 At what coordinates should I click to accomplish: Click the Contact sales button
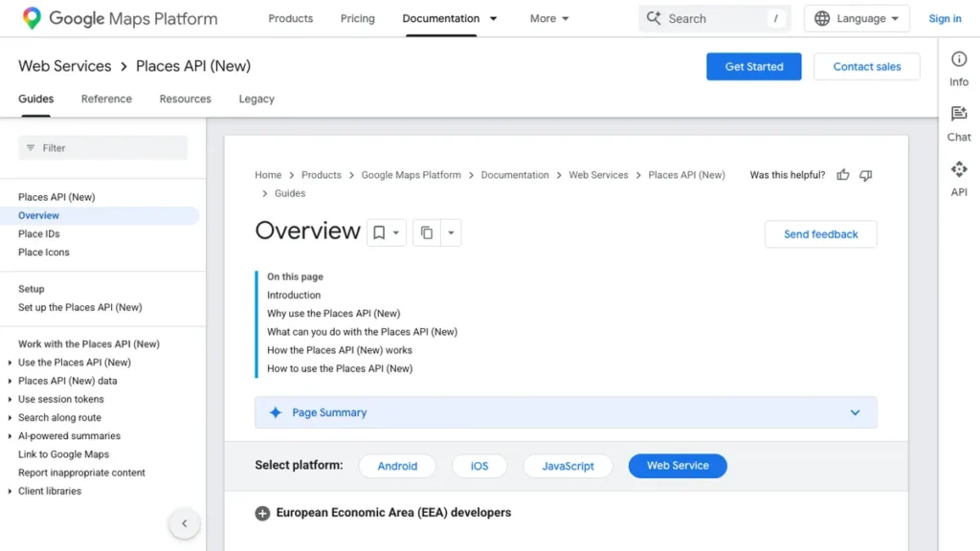pyautogui.click(x=867, y=66)
